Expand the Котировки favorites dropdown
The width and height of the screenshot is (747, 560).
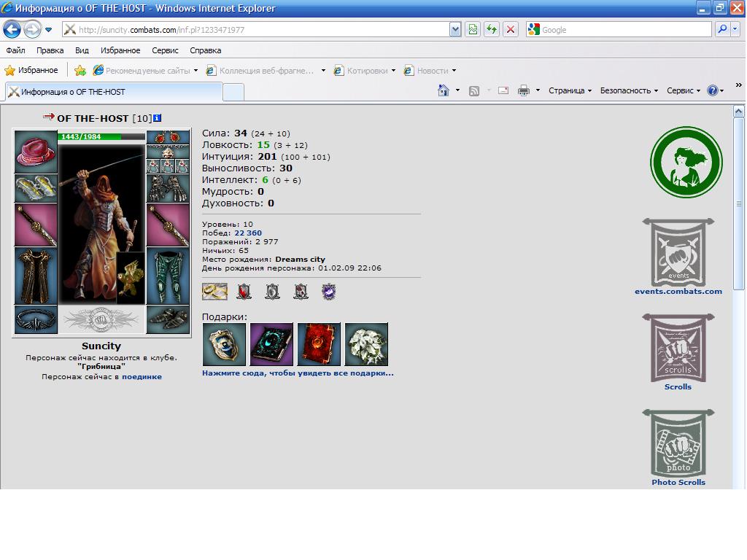[393, 71]
